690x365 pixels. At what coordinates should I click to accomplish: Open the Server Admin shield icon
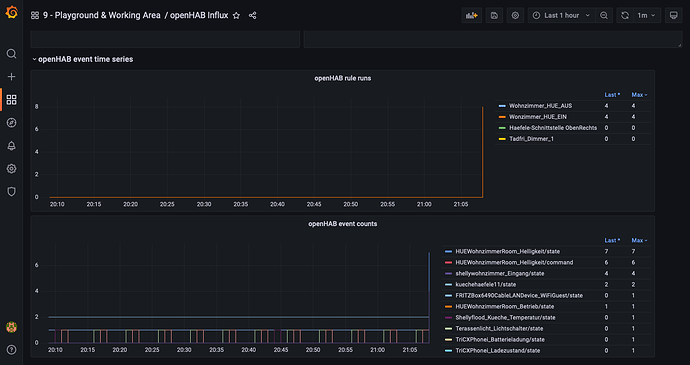[x=11, y=192]
